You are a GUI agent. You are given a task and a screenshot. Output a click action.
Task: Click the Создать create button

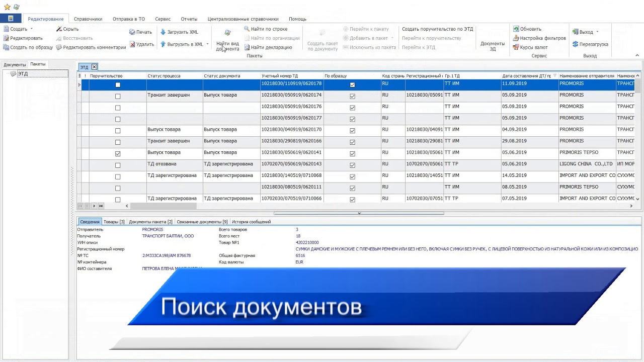(x=15, y=29)
